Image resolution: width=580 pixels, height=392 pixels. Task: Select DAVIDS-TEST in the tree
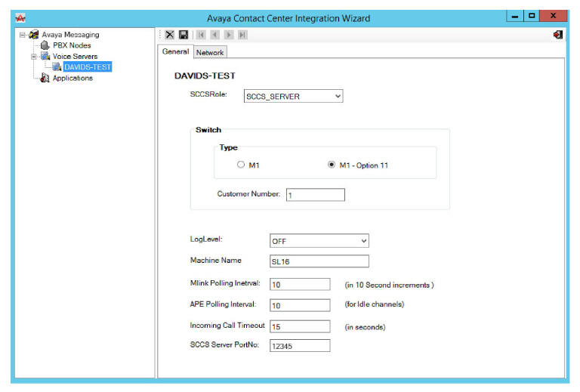(88, 67)
